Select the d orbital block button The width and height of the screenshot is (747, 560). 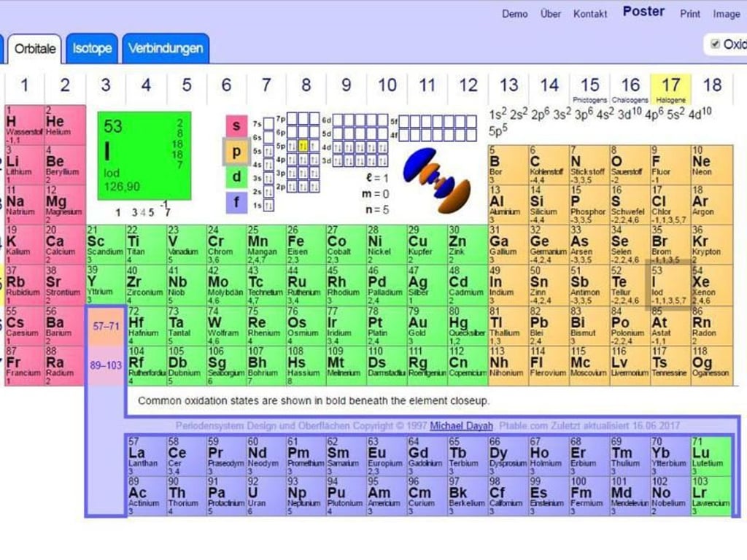[236, 177]
